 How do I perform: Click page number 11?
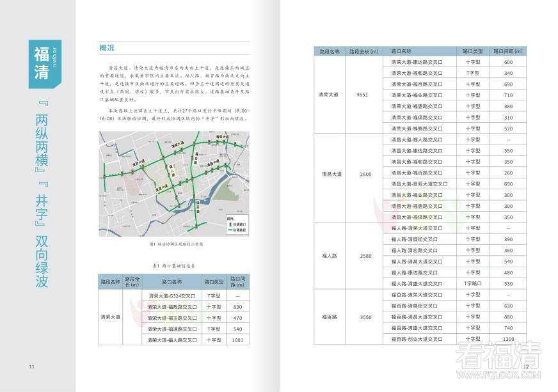click(x=31, y=366)
